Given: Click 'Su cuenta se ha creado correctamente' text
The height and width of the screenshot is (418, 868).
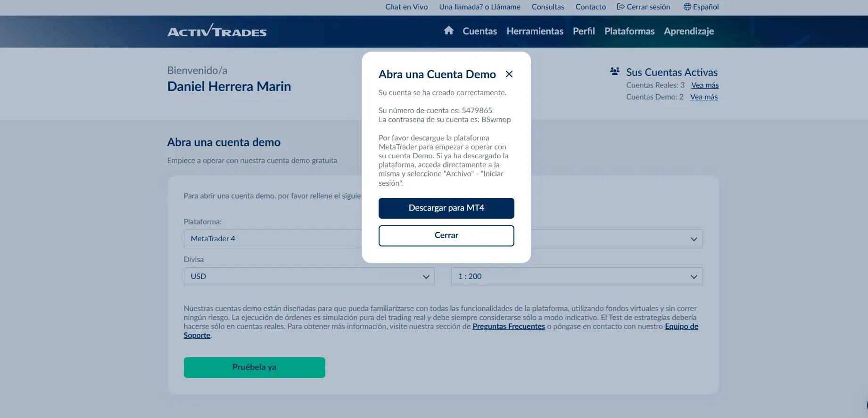Looking at the screenshot, I should (442, 93).
